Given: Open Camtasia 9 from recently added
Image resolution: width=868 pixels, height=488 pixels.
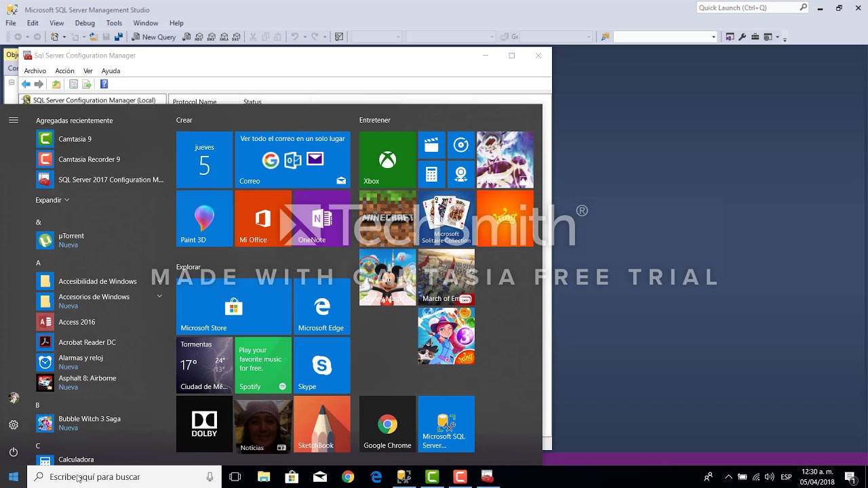Looking at the screenshot, I should pos(100,139).
